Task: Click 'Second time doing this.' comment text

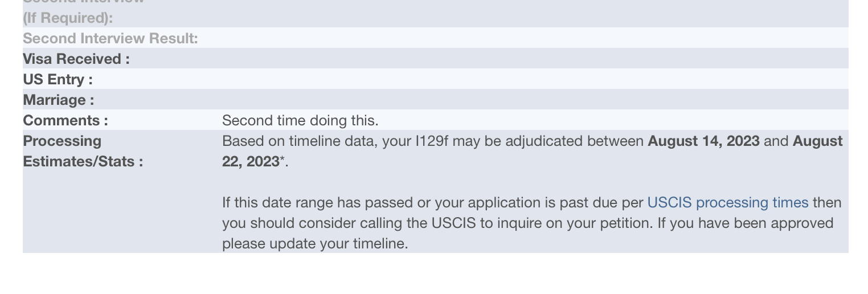Action: pyautogui.click(x=300, y=121)
